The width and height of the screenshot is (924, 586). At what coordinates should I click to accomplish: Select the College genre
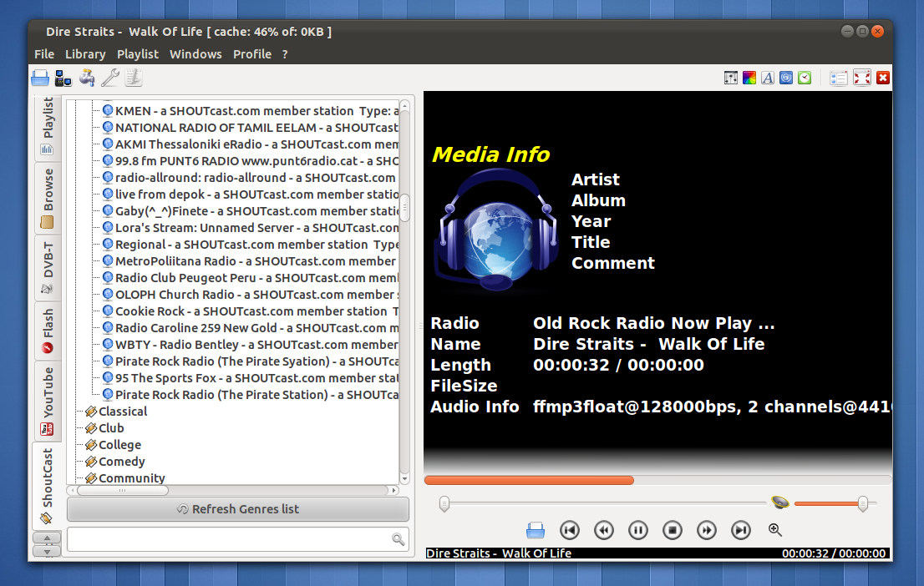coord(119,445)
